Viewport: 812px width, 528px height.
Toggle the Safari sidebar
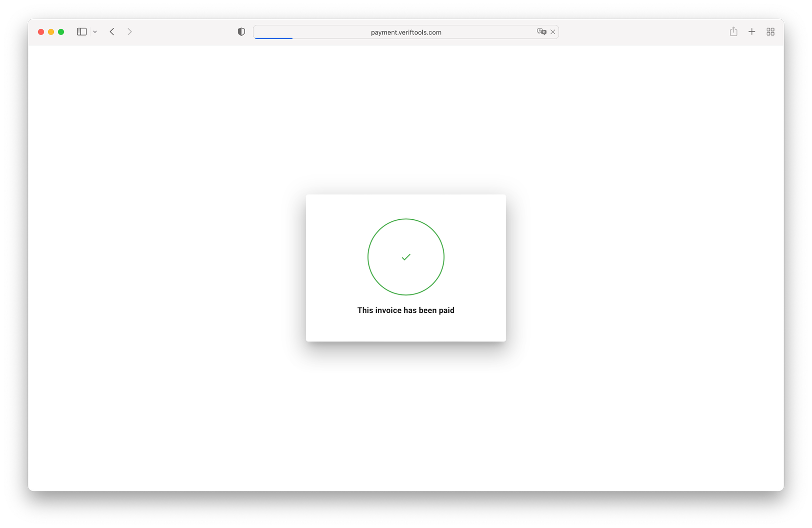click(x=81, y=32)
